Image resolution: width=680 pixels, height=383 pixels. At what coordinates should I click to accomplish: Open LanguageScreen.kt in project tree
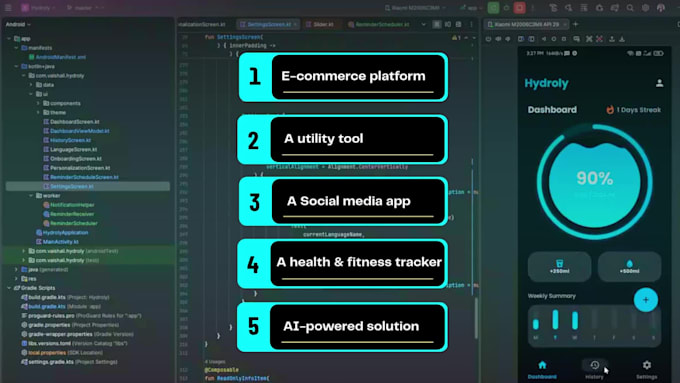click(x=70, y=149)
